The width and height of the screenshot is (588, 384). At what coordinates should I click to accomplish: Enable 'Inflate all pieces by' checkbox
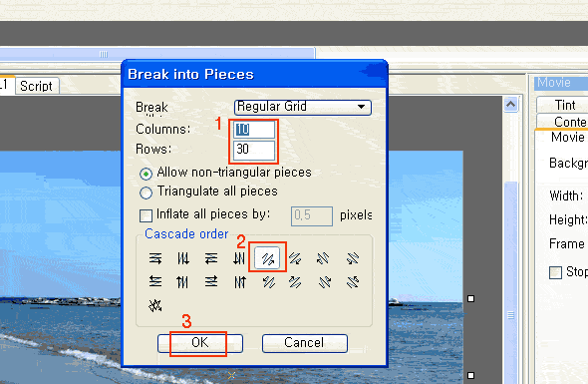click(x=146, y=215)
